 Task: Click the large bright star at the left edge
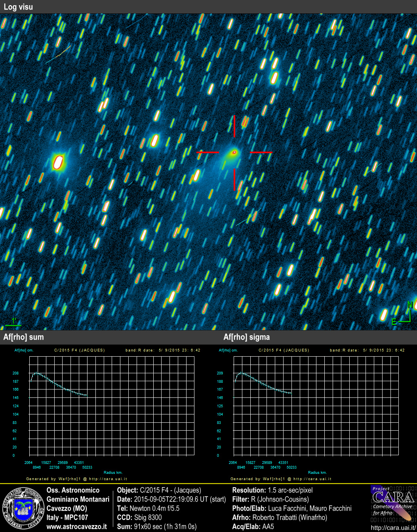(x=58, y=162)
